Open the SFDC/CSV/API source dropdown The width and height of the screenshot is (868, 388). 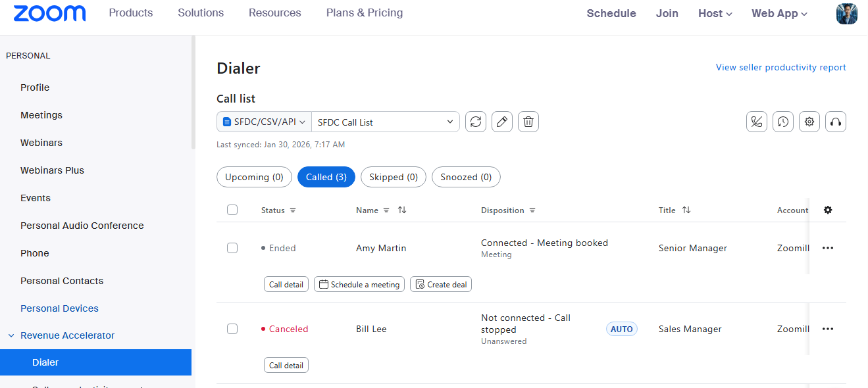click(264, 122)
